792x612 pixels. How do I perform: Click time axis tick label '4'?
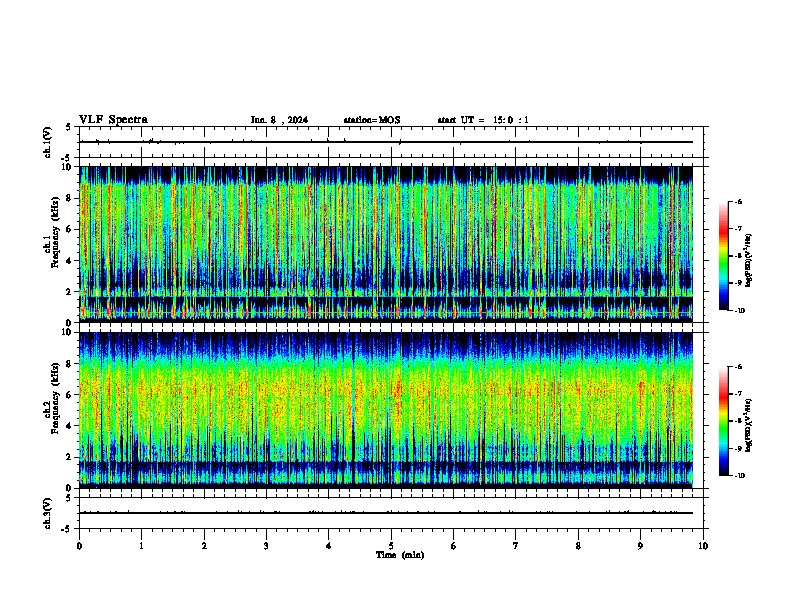tap(329, 546)
